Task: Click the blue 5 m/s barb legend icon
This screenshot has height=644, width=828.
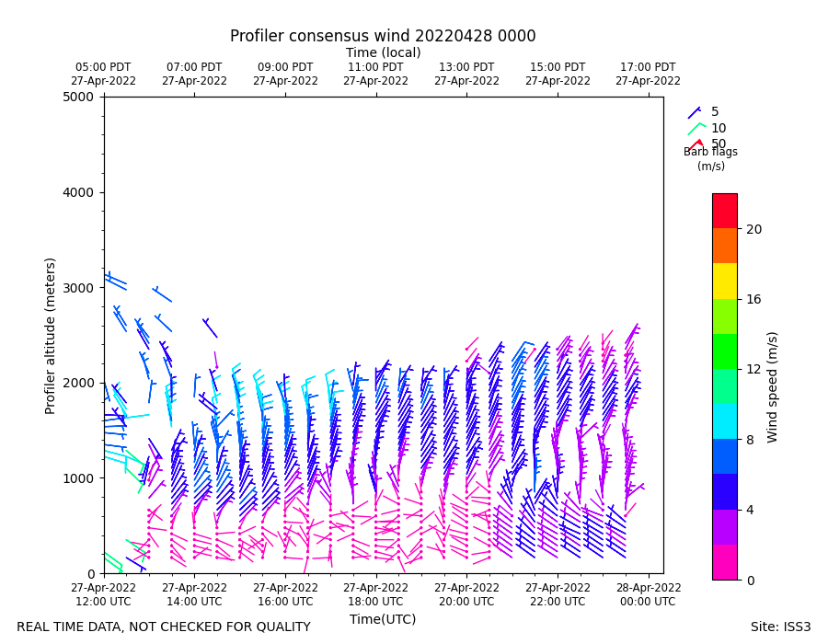Action: [695, 112]
